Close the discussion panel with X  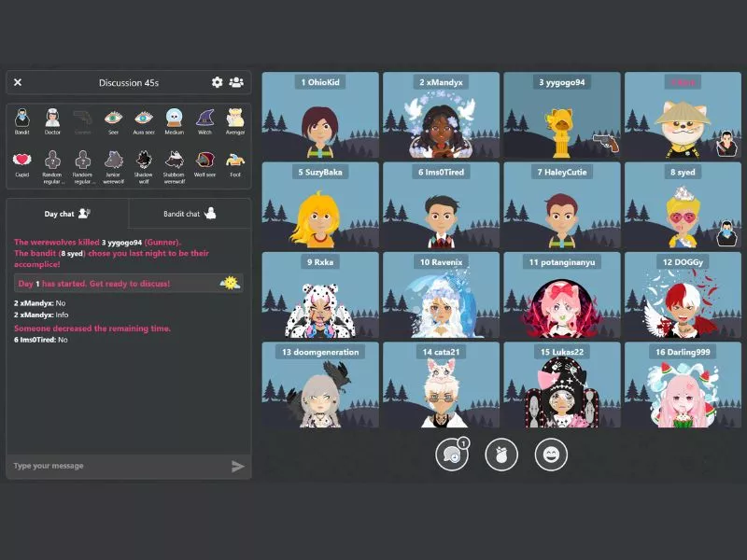point(18,82)
